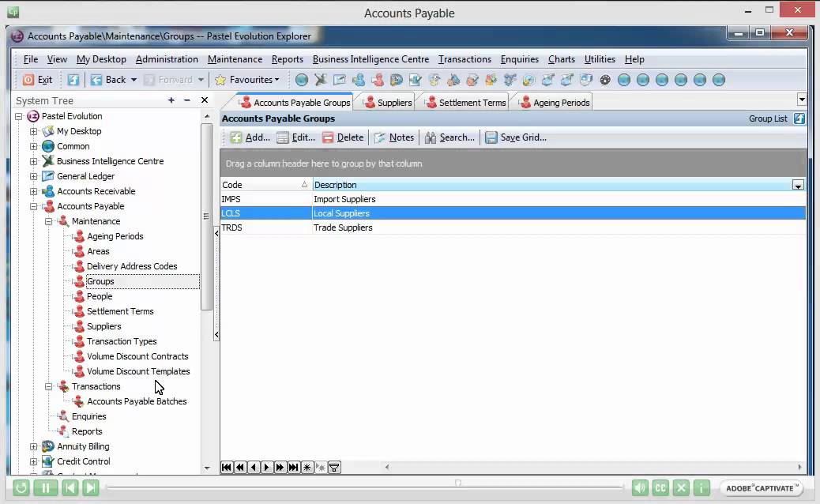Jump to previous page in grid navigator

click(240, 467)
